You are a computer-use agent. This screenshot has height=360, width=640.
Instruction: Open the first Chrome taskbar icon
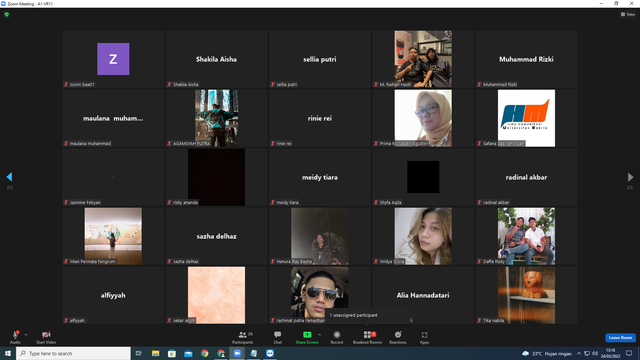pos(204,353)
